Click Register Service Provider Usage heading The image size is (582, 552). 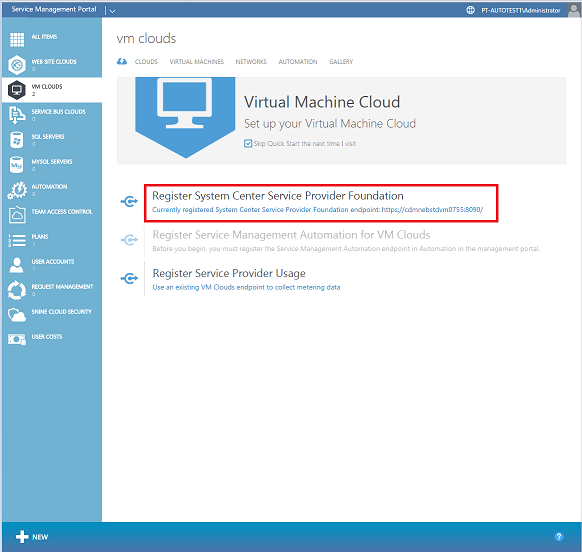229,273
